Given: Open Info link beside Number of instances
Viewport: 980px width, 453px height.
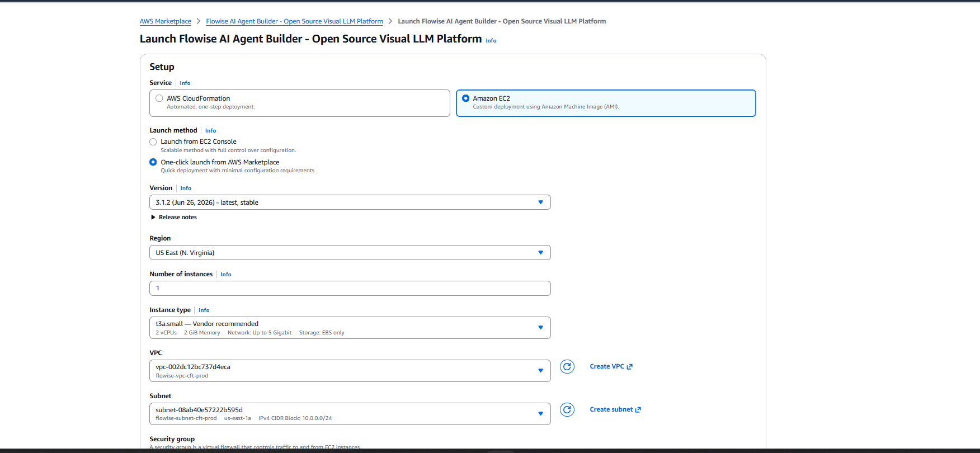Looking at the screenshot, I should [226, 275].
